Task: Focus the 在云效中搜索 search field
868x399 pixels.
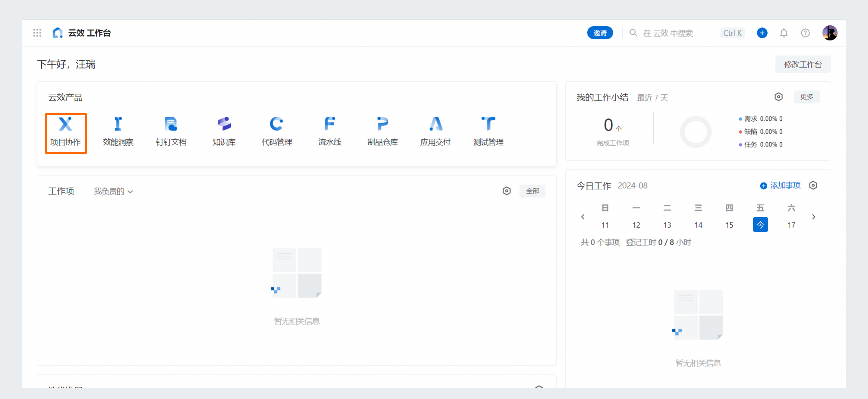Action: pyautogui.click(x=668, y=33)
